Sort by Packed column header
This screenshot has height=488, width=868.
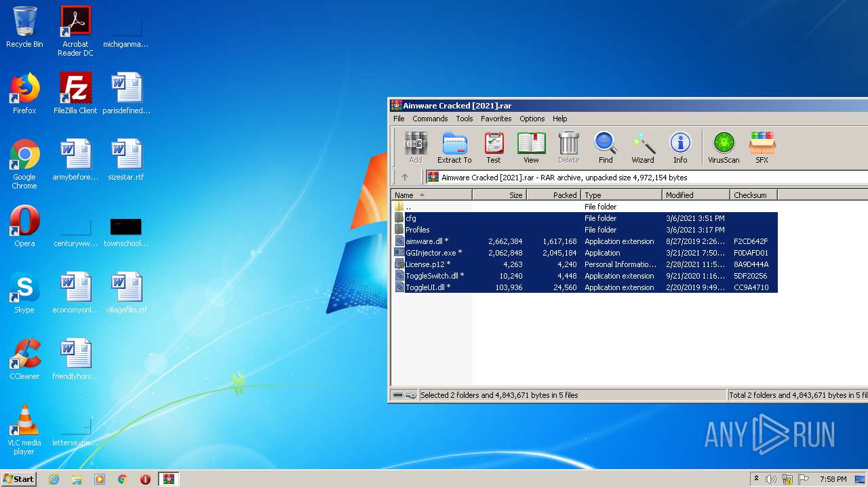pos(553,195)
